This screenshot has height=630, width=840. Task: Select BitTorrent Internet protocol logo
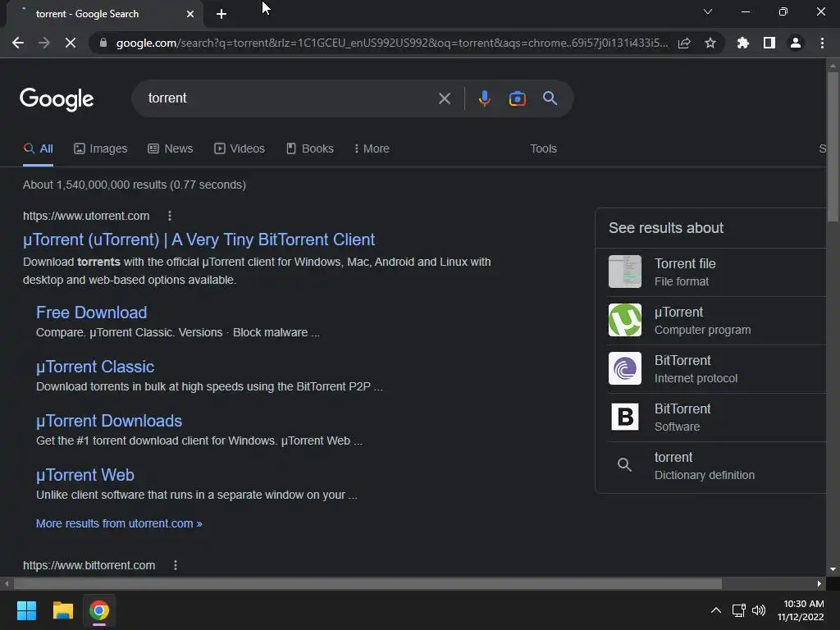click(x=624, y=368)
